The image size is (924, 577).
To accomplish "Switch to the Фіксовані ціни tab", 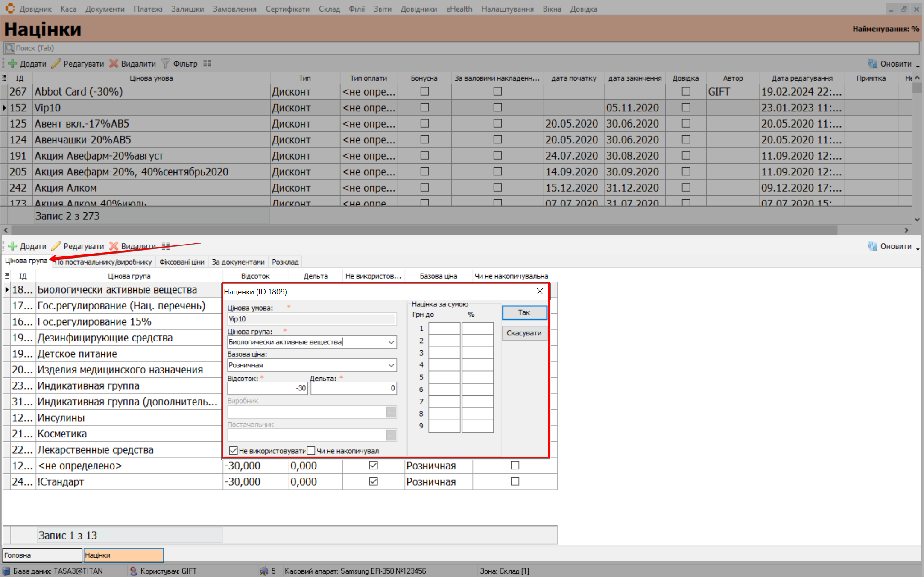I will click(181, 262).
